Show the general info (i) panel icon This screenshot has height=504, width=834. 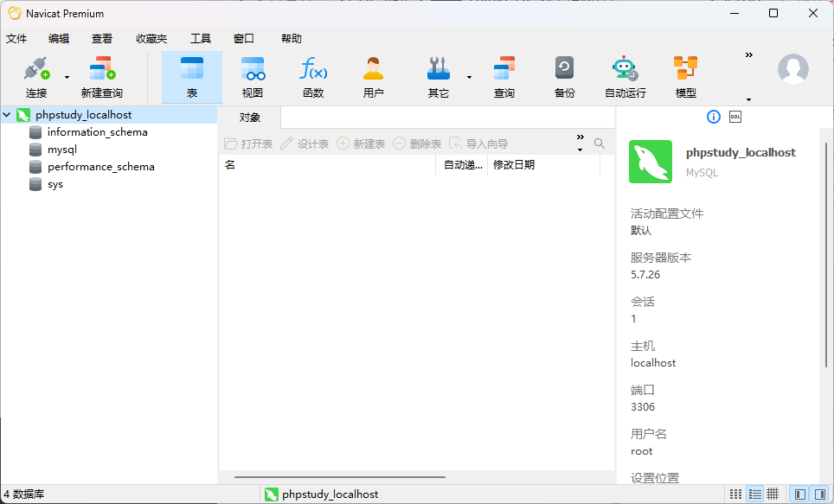(714, 117)
